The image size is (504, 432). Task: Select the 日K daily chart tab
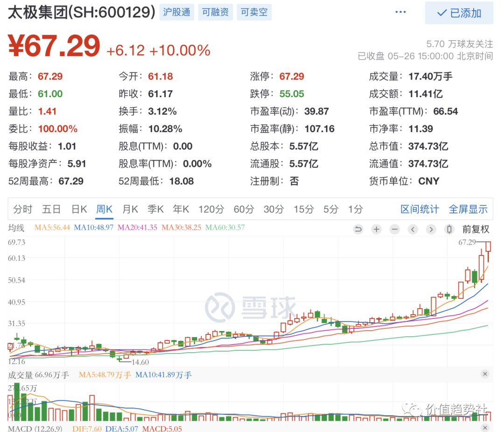(79, 210)
